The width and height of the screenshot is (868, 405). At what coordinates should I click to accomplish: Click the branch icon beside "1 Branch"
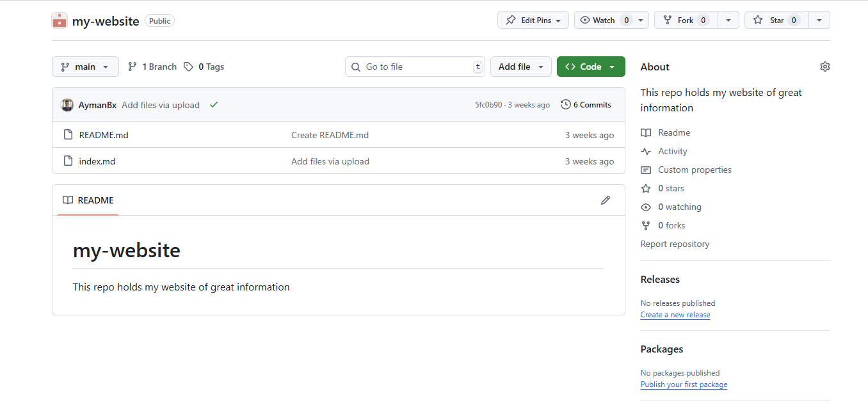point(132,66)
